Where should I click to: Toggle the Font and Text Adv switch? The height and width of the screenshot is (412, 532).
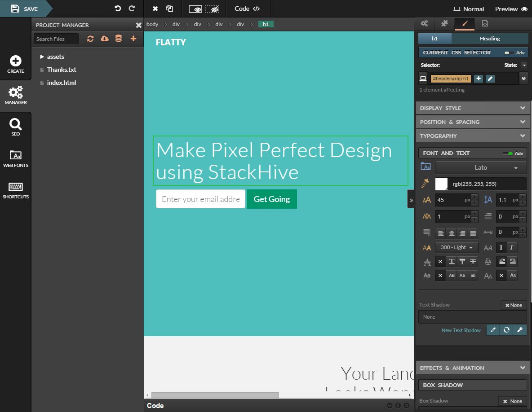pos(508,153)
